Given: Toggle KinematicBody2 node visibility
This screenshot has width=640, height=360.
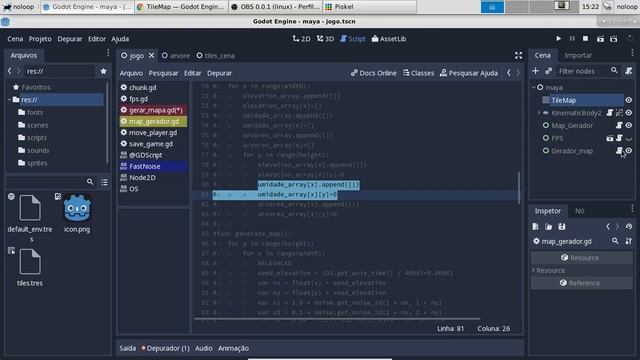Looking at the screenshot, I should (629, 113).
